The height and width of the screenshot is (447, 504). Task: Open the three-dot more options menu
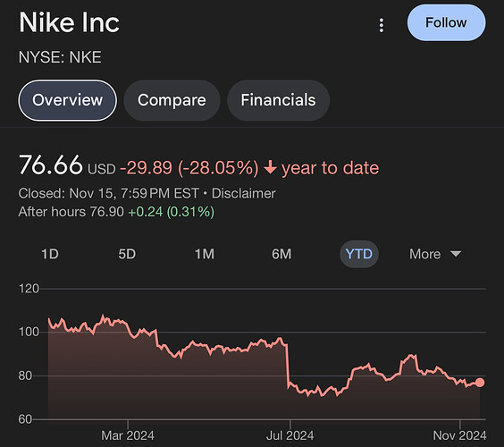tap(382, 25)
